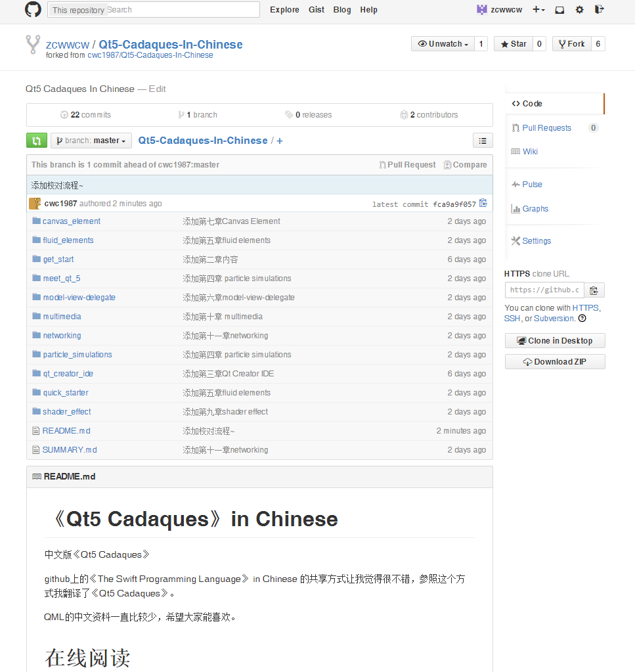Open the notifications inbox icon in header
The width and height of the screenshot is (635, 672).
[559, 10]
